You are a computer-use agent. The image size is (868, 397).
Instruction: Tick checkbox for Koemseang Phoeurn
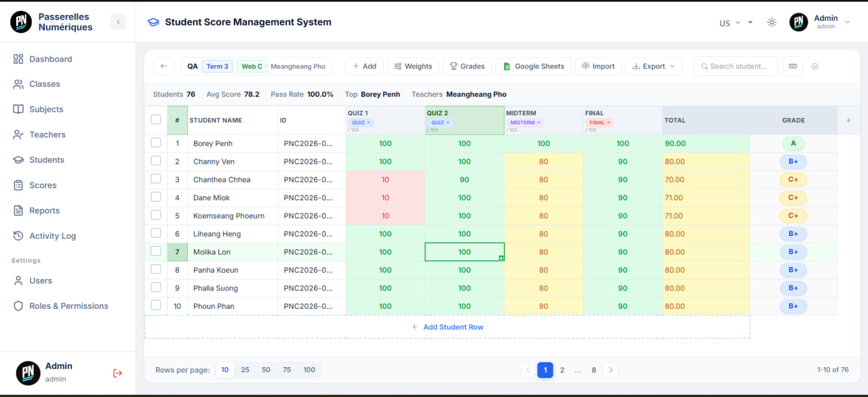pyautogui.click(x=156, y=216)
